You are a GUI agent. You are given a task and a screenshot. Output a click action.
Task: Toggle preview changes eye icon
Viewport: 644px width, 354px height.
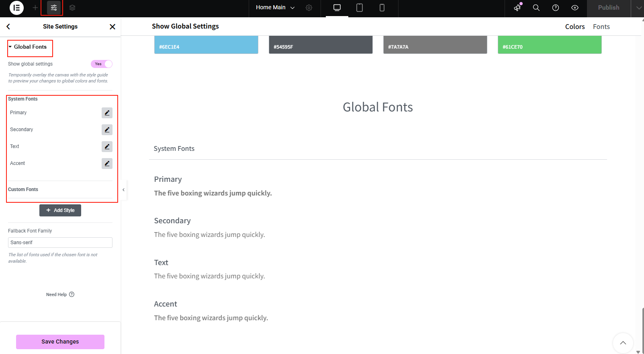575,8
